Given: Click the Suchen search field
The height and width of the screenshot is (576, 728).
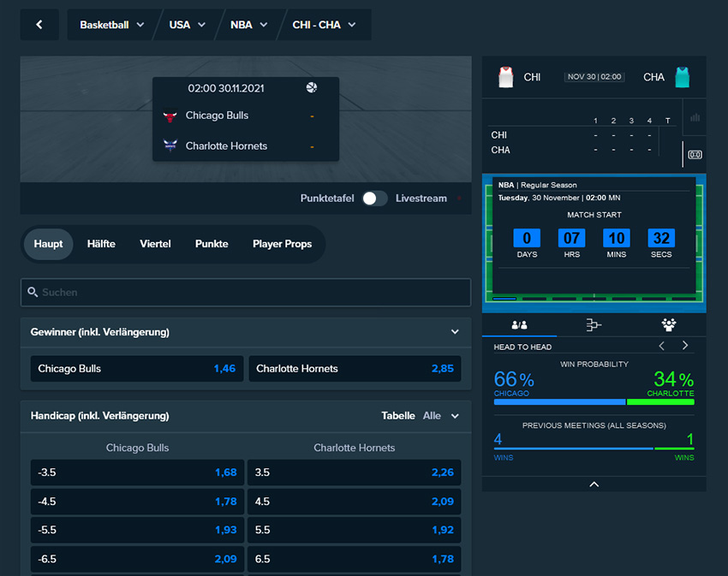Looking at the screenshot, I should [x=246, y=293].
